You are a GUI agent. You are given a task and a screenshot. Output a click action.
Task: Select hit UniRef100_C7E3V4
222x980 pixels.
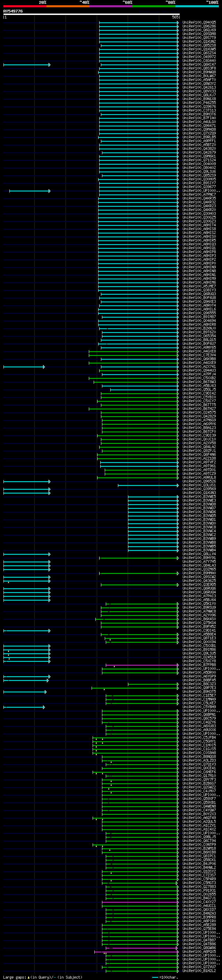click(x=199, y=355)
